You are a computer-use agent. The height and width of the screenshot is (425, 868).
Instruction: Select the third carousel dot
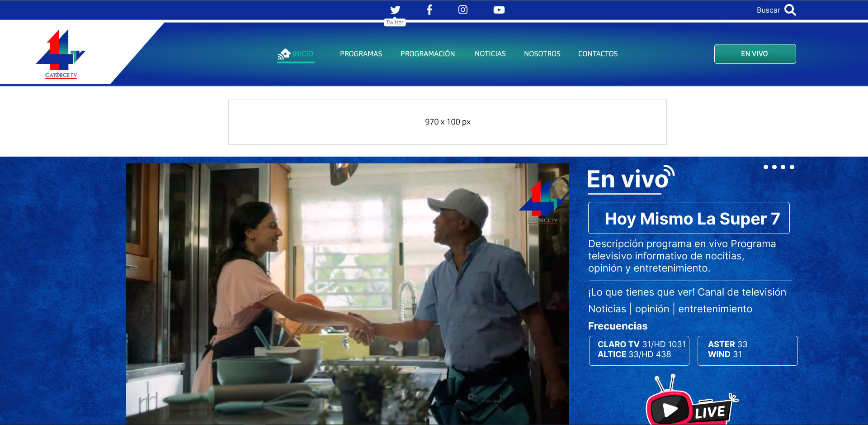(783, 167)
